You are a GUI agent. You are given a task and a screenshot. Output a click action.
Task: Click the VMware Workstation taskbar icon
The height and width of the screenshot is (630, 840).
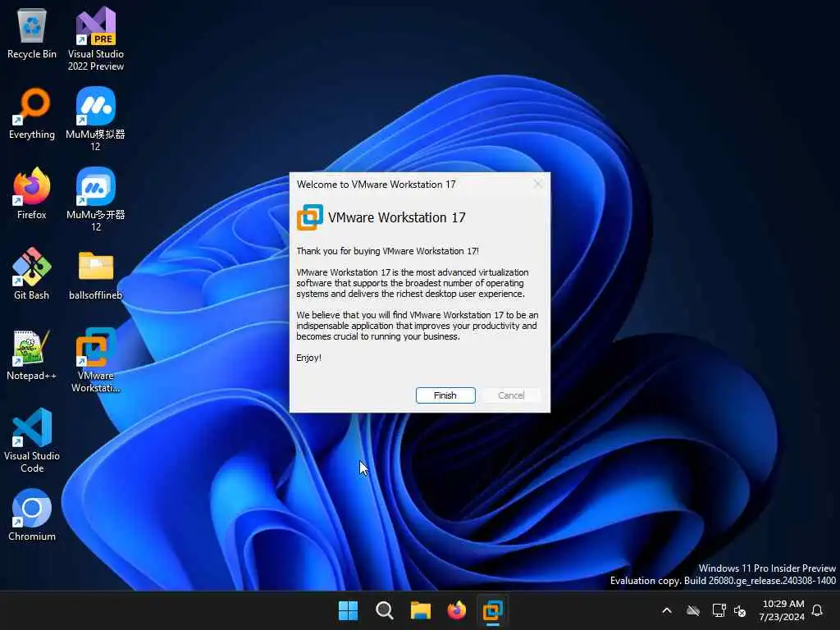click(x=492, y=610)
